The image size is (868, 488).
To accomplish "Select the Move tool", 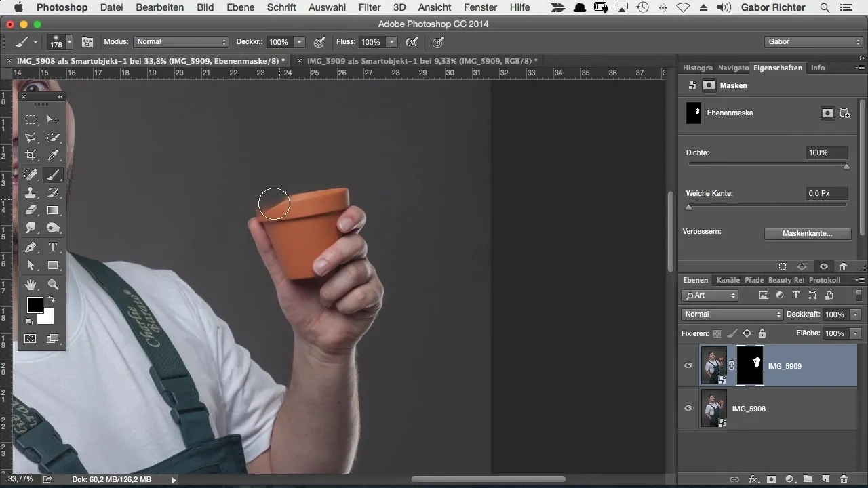I will coord(53,120).
